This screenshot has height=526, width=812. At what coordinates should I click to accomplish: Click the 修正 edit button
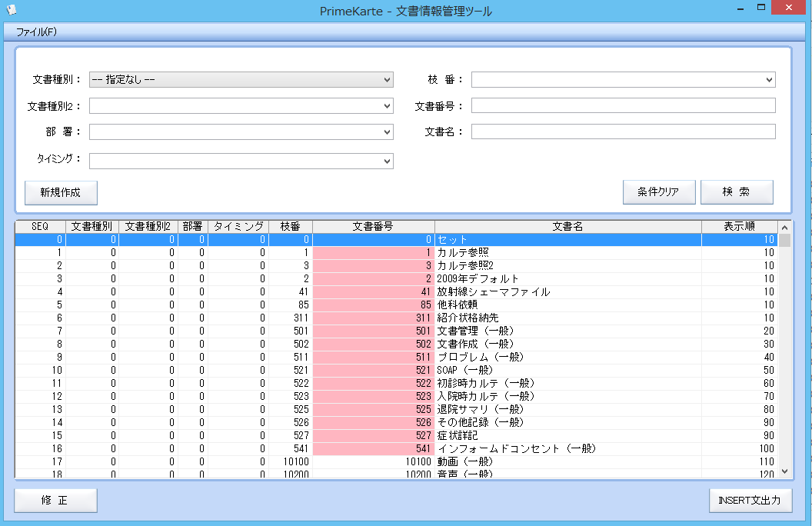tap(55, 501)
